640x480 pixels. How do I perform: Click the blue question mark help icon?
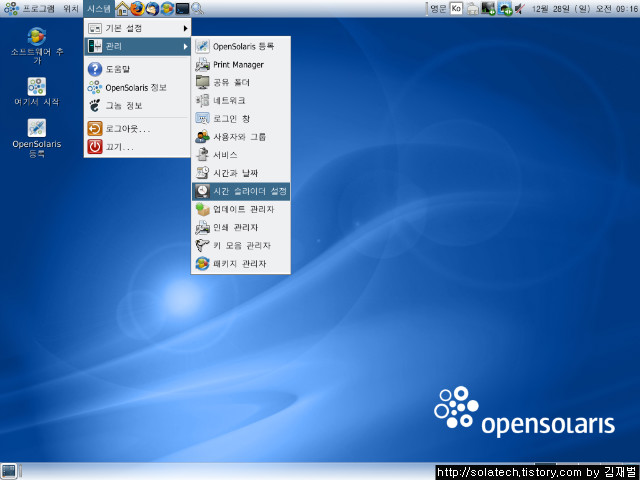pos(95,69)
